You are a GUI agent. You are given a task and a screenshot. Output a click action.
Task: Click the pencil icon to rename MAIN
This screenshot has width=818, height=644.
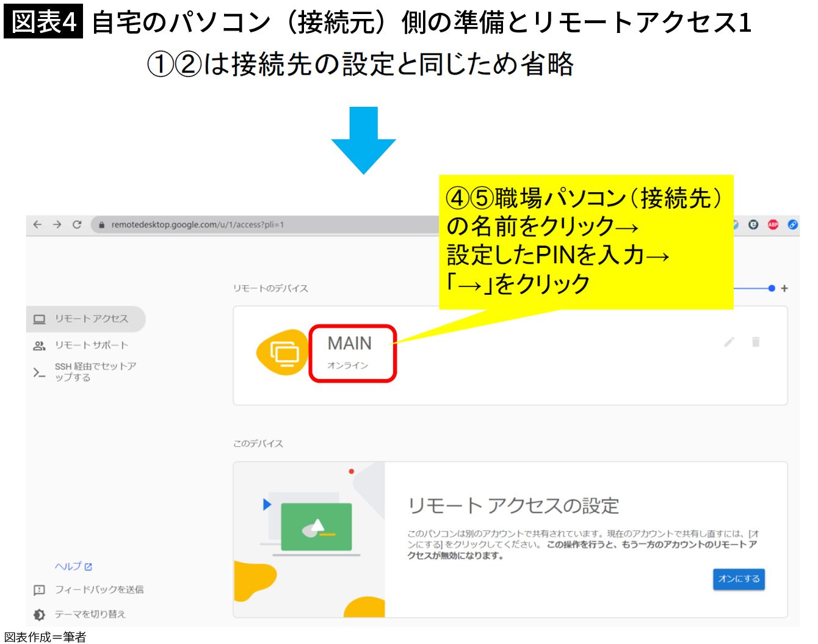[x=729, y=342]
